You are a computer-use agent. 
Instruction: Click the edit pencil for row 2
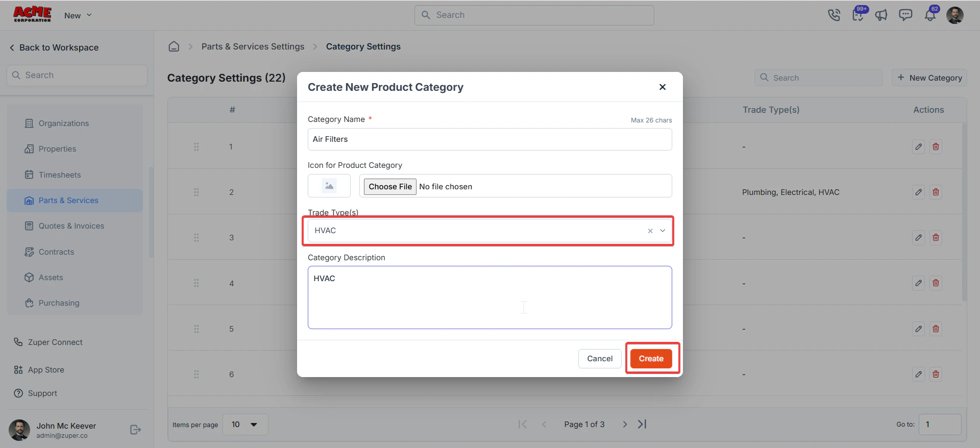click(x=918, y=192)
